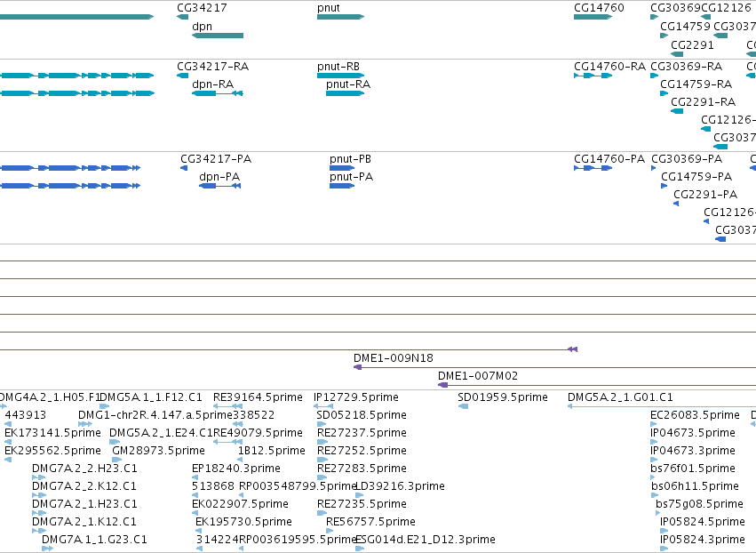This screenshot has height=553, width=756.
Task: Select the bs06h11.5prime EST label
Action: [696, 487]
